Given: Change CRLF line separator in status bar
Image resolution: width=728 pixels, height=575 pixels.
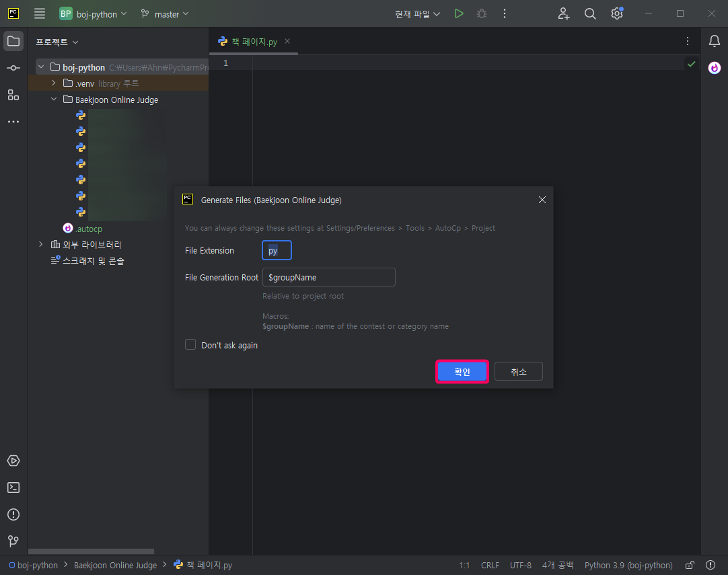Looking at the screenshot, I should pos(490,566).
